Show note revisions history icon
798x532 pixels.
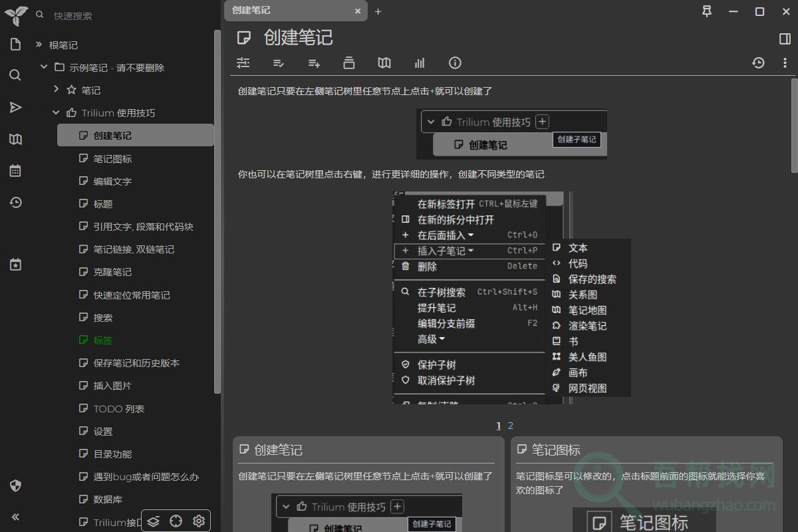(758, 63)
